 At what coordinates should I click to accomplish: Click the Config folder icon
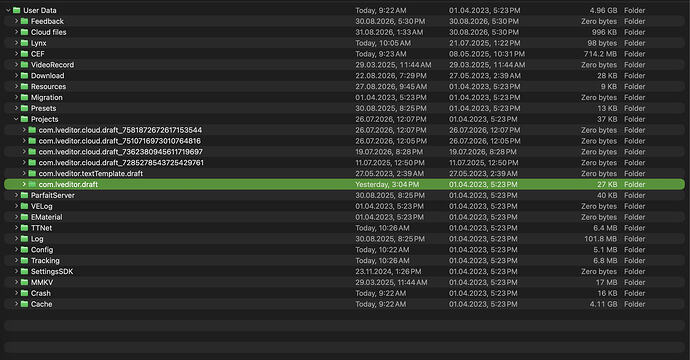[25, 250]
